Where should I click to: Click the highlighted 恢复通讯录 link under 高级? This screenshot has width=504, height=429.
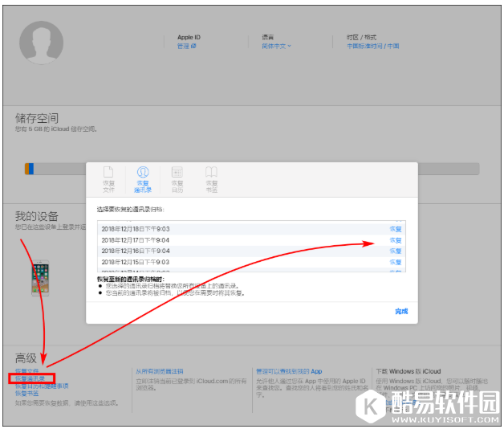pyautogui.click(x=32, y=378)
